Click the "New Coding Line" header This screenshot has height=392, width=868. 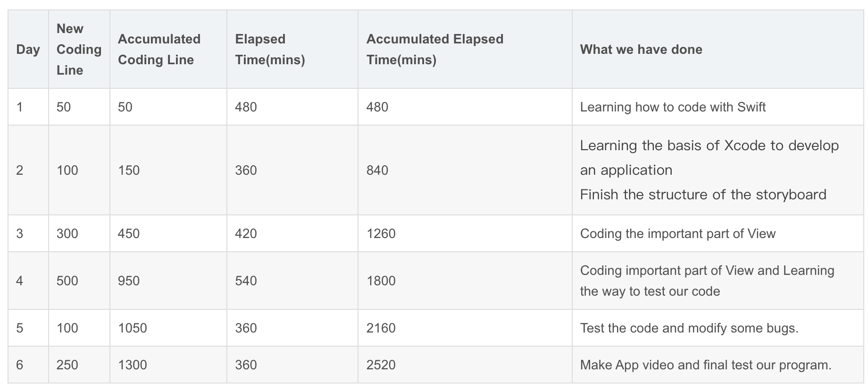pyautogui.click(x=79, y=50)
